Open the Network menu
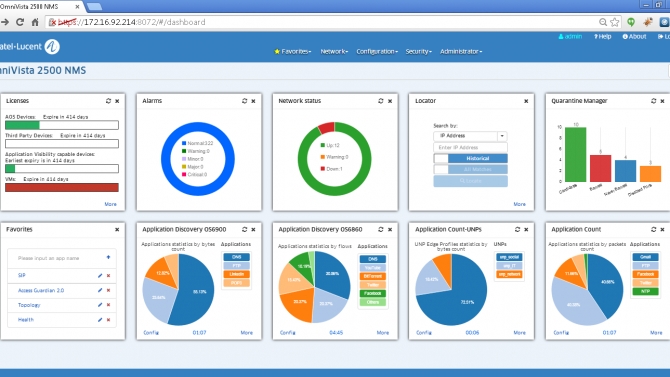 tap(334, 51)
